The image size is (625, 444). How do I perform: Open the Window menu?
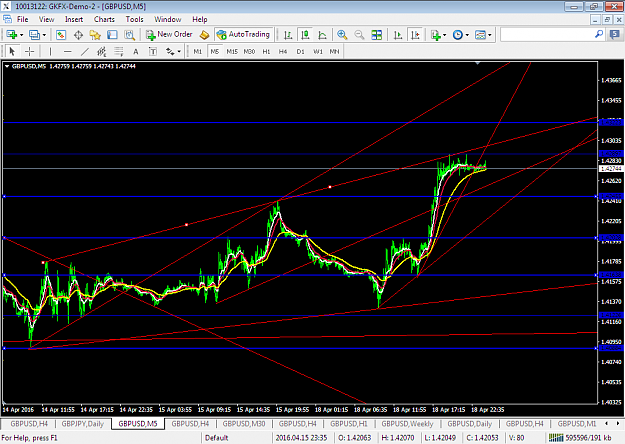(167, 19)
